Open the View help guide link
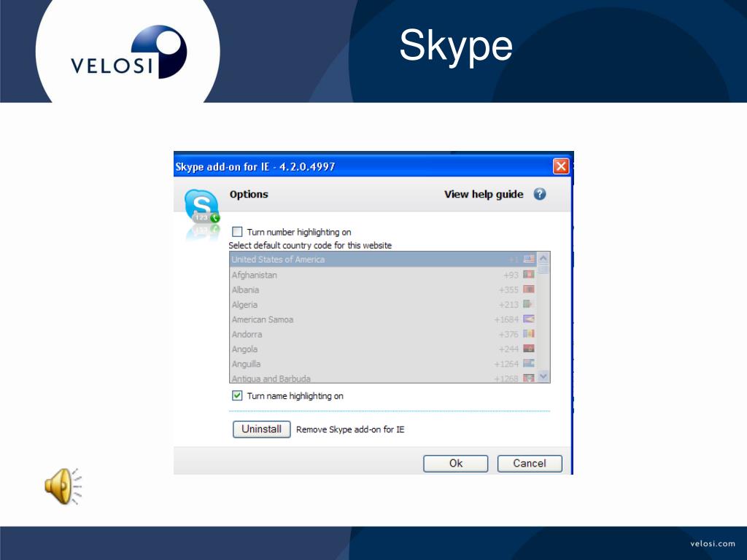The width and height of the screenshot is (747, 560). [484, 194]
